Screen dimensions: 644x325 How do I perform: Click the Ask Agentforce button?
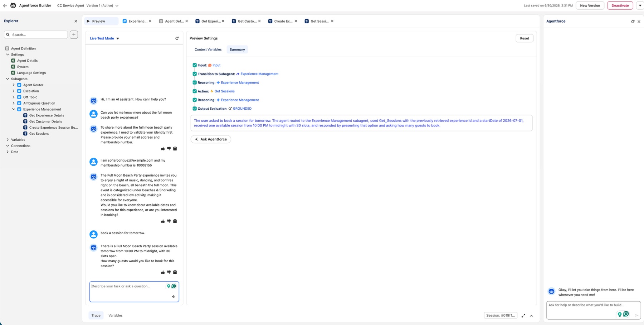pyautogui.click(x=211, y=139)
